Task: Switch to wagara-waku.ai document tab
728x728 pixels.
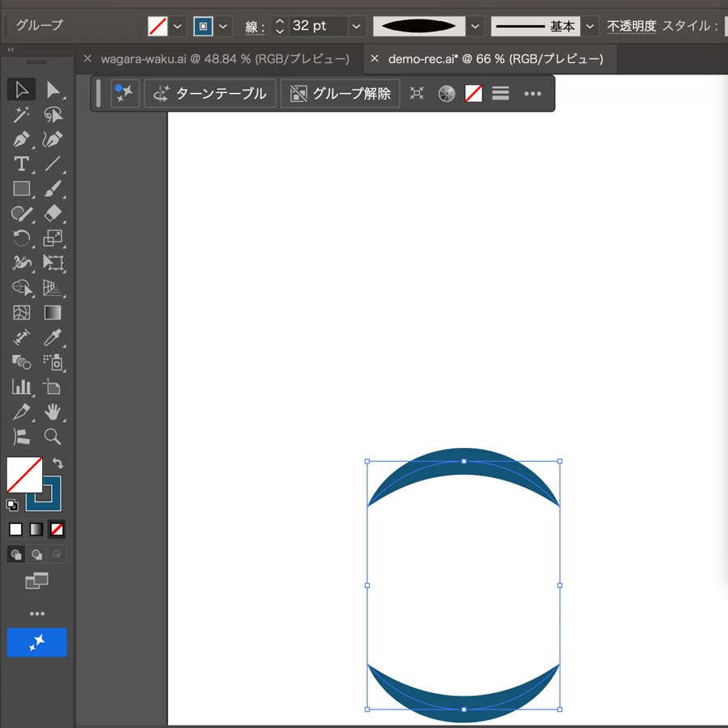Action: [x=225, y=59]
